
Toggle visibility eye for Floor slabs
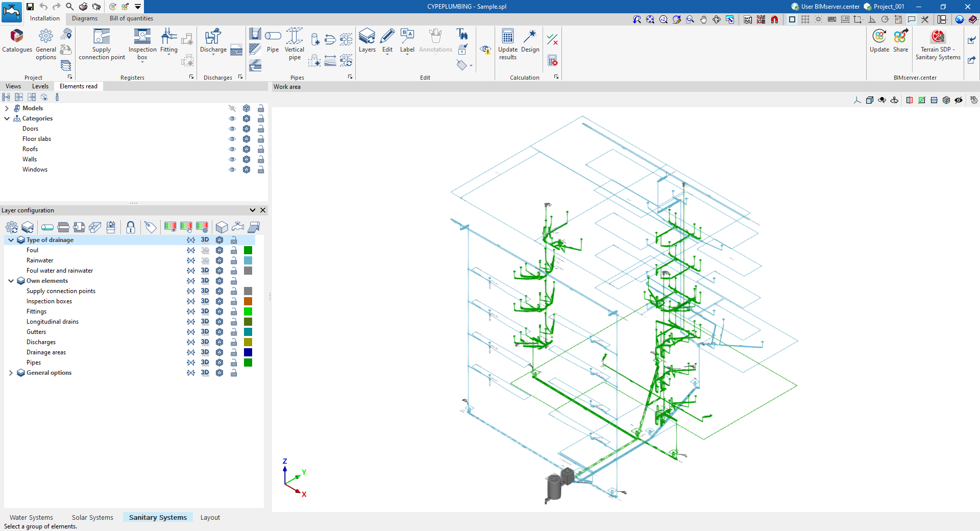232,139
